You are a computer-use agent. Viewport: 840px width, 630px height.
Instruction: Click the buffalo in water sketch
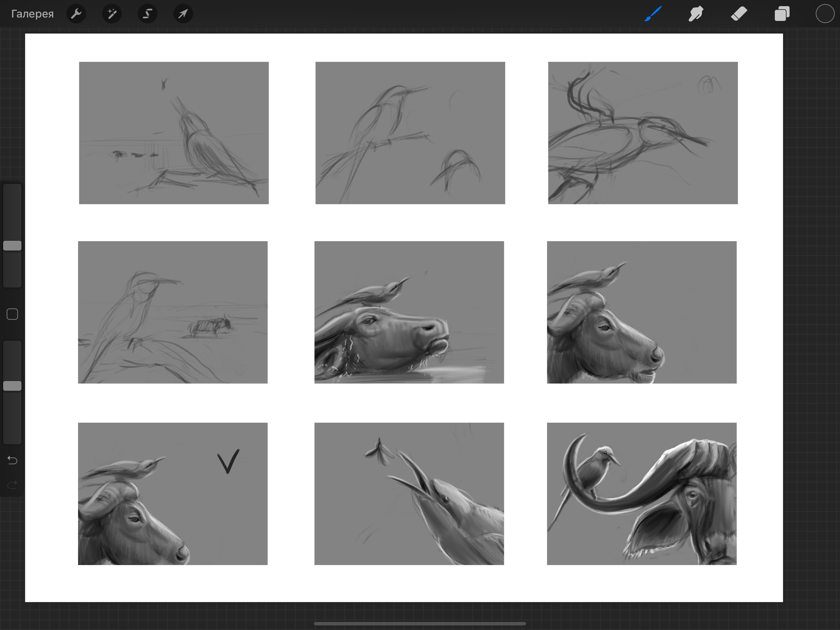pos(409,312)
